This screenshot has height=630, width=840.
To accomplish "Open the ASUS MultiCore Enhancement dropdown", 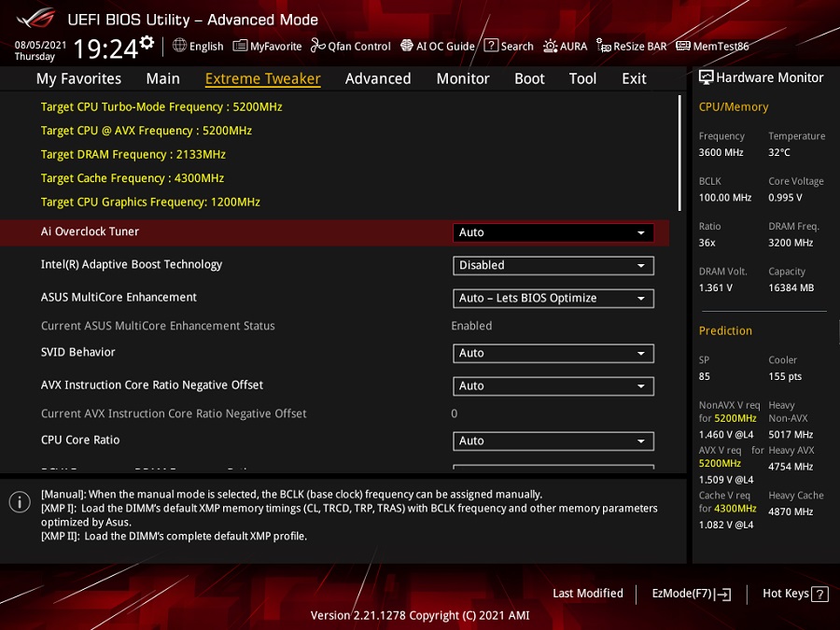I will pos(553,299).
